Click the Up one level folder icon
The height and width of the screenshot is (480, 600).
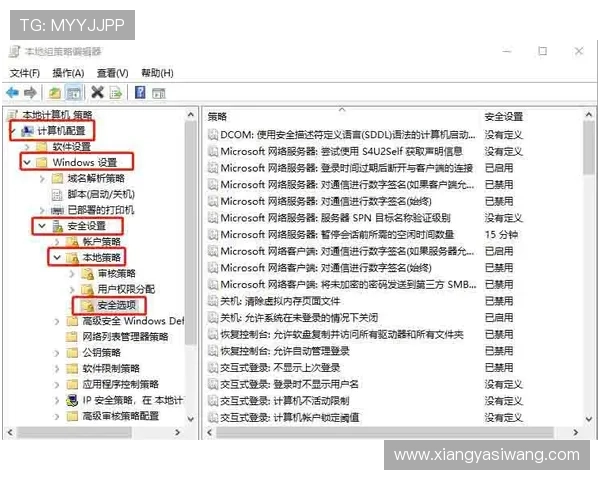click(55, 93)
